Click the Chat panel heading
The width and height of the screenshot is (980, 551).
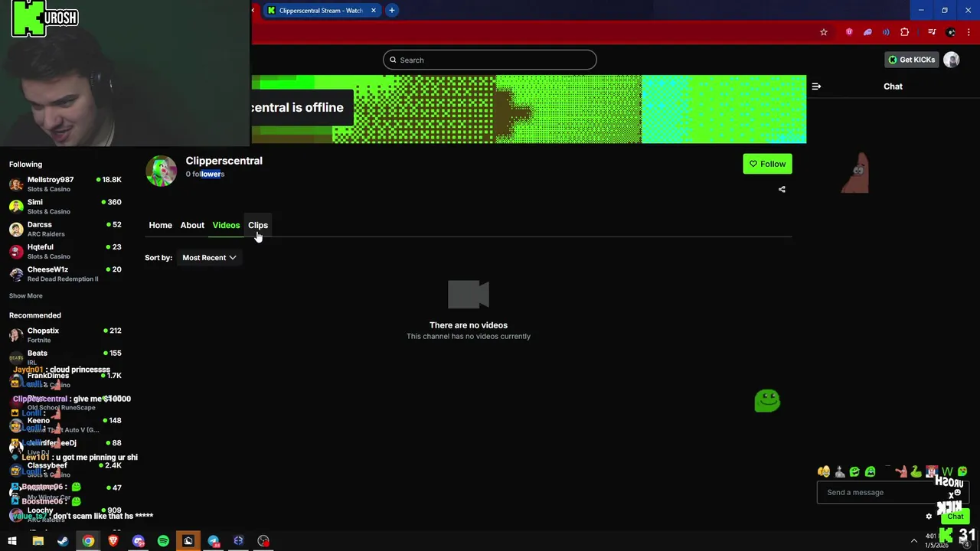(x=893, y=86)
